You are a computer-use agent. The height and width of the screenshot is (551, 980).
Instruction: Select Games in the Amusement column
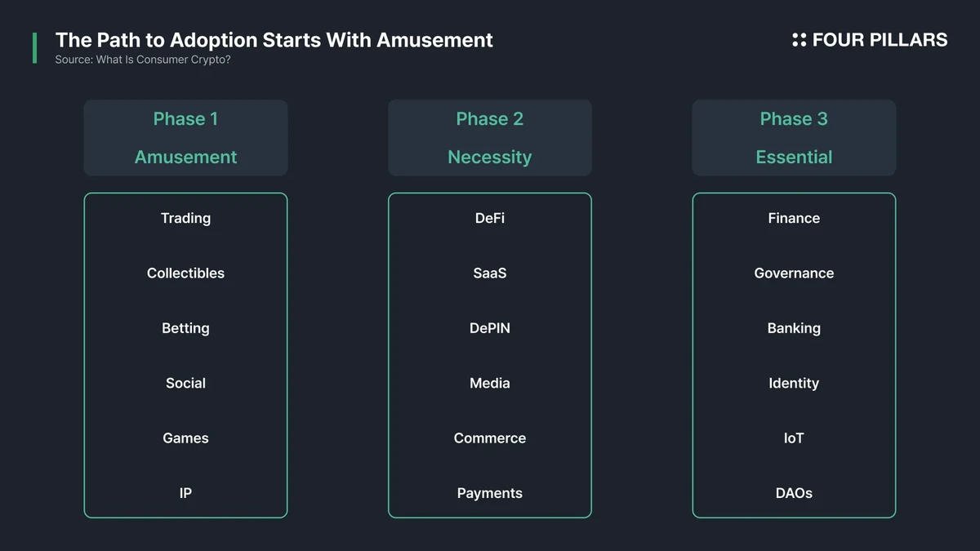185,438
